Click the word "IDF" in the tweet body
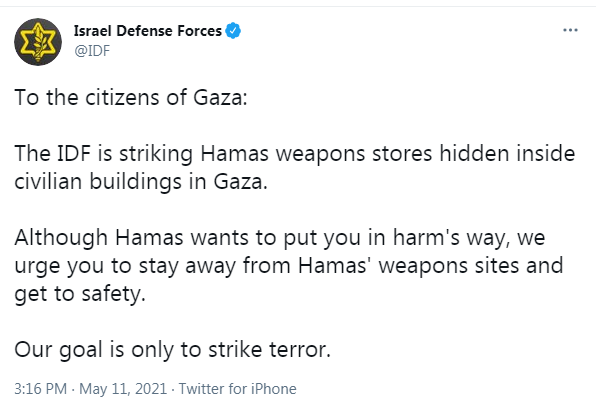Image resolution: width=596 pixels, height=411 pixels. [x=74, y=154]
